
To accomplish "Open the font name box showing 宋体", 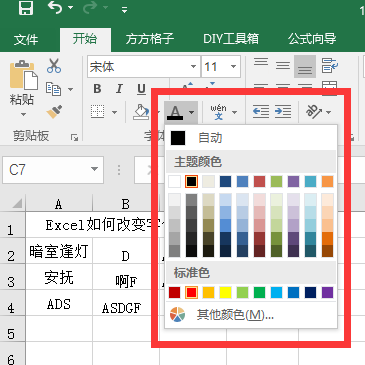I will pyautogui.click(x=144, y=67).
